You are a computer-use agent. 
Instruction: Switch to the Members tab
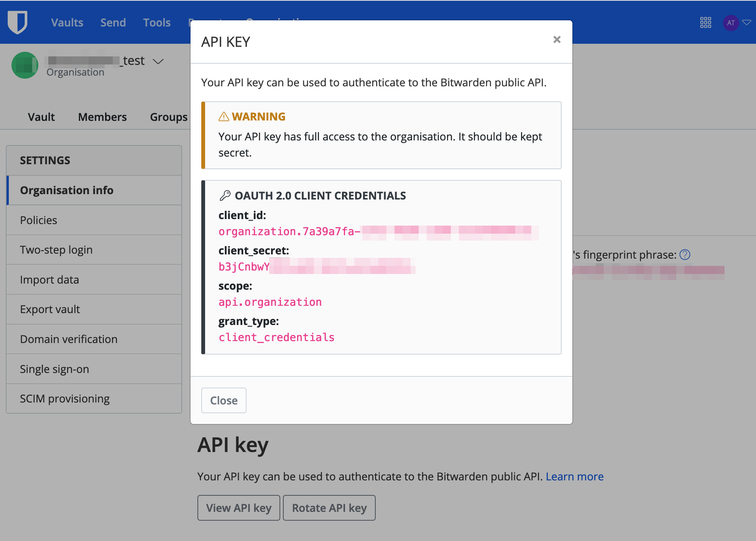(x=102, y=117)
